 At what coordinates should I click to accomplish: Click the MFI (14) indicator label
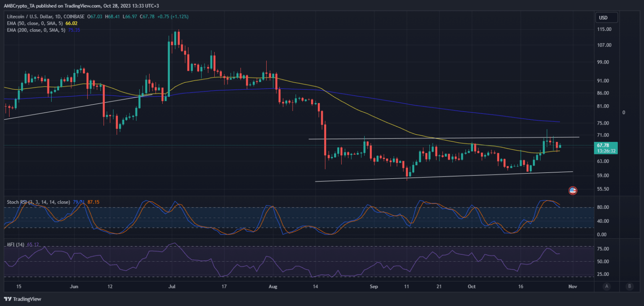coord(15,244)
